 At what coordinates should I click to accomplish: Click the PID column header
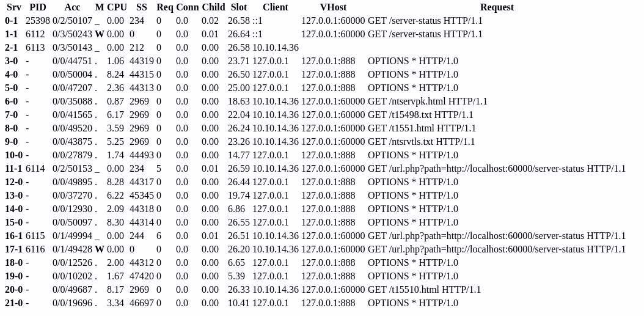38,7
